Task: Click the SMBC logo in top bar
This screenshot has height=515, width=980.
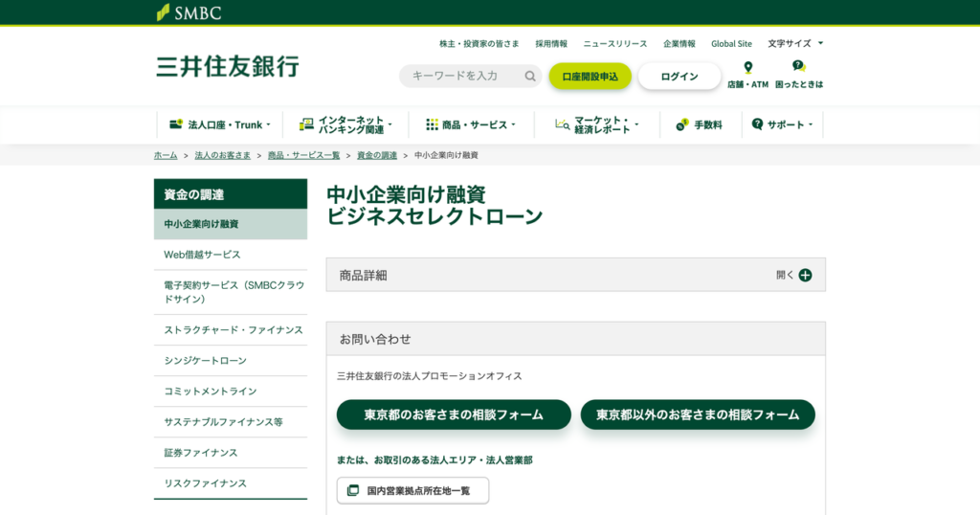Action: [189, 12]
